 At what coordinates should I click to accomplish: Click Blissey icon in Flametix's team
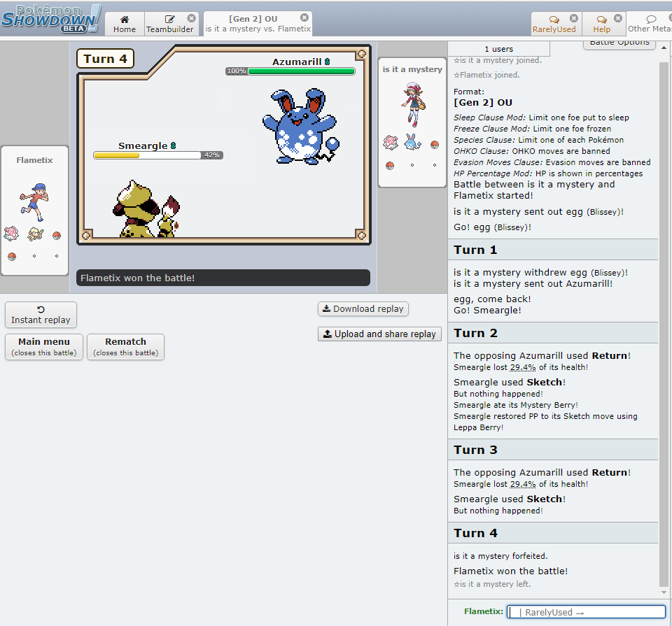12,234
